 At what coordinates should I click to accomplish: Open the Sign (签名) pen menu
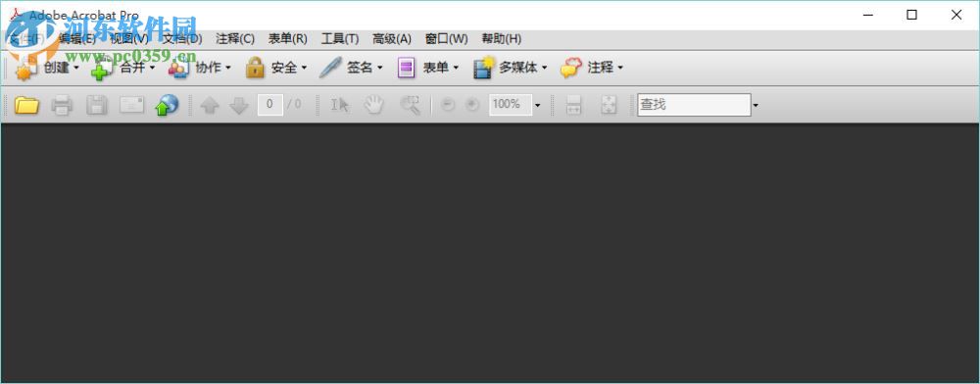(351, 68)
